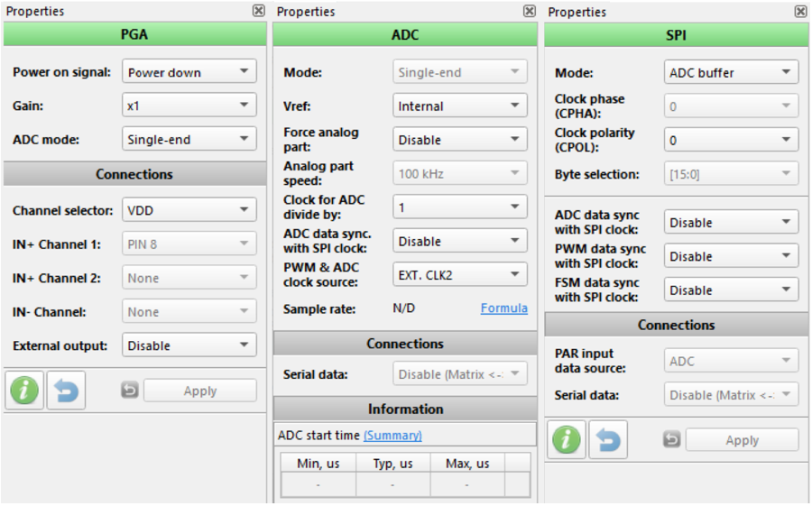The image size is (812, 506).
Task: Click the Apply button in SPI panel
Action: [x=743, y=440]
